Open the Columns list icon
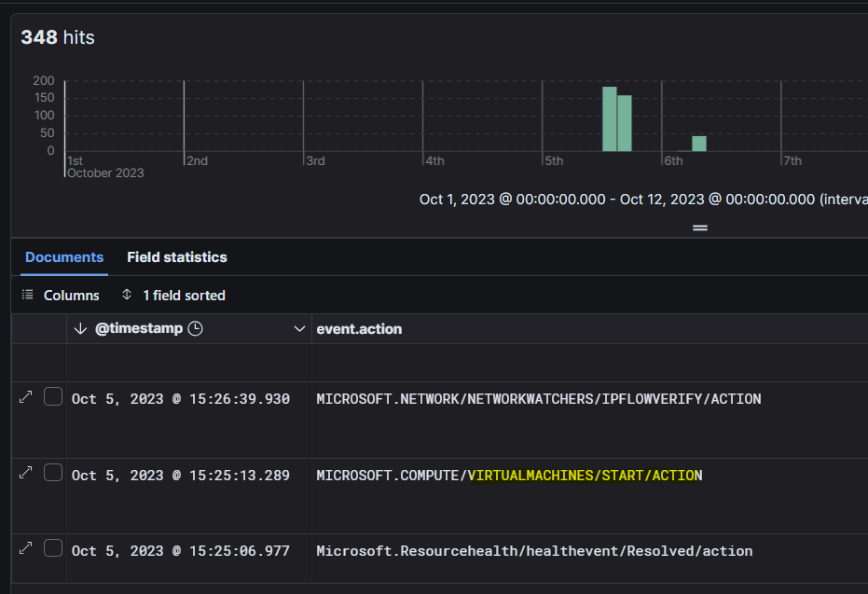Image resolution: width=868 pixels, height=594 pixels. tap(28, 295)
